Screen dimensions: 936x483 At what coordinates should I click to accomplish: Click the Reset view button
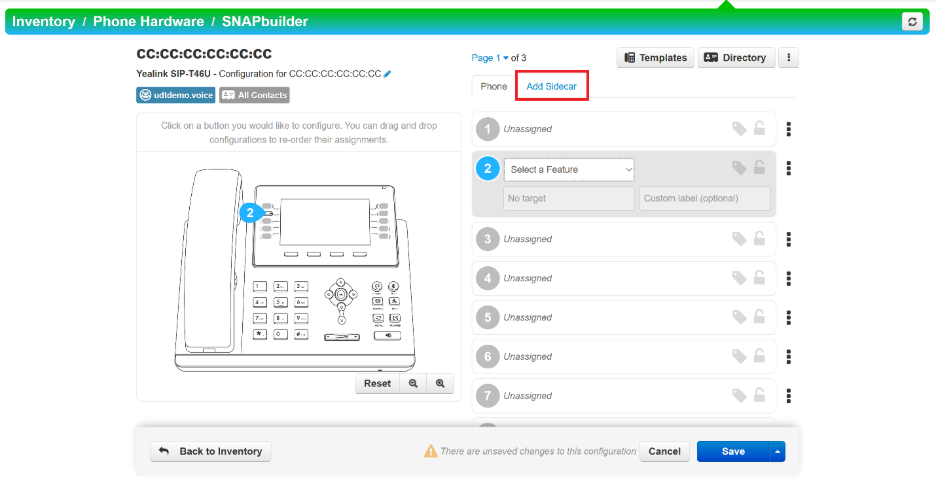377,384
